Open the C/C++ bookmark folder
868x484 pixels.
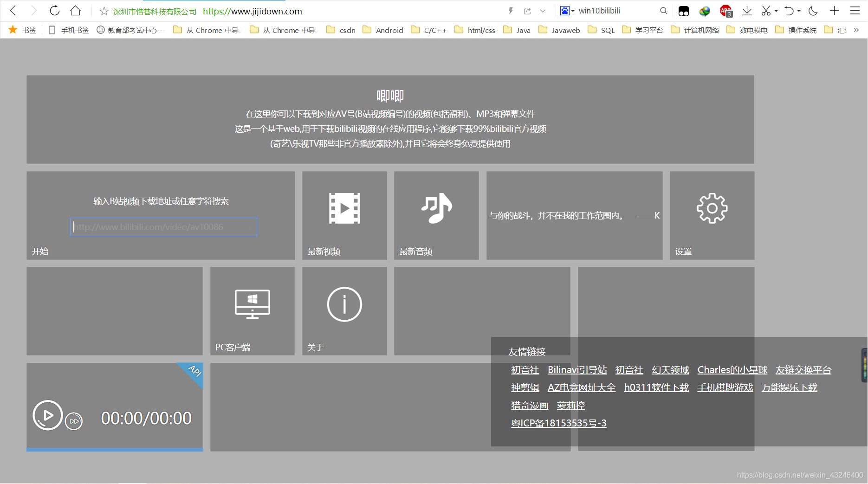(x=429, y=30)
